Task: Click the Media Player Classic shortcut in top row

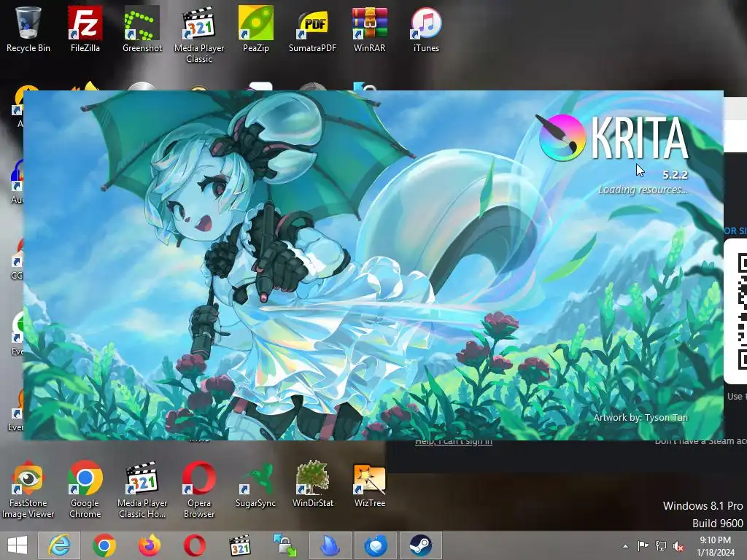Action: pyautogui.click(x=199, y=34)
